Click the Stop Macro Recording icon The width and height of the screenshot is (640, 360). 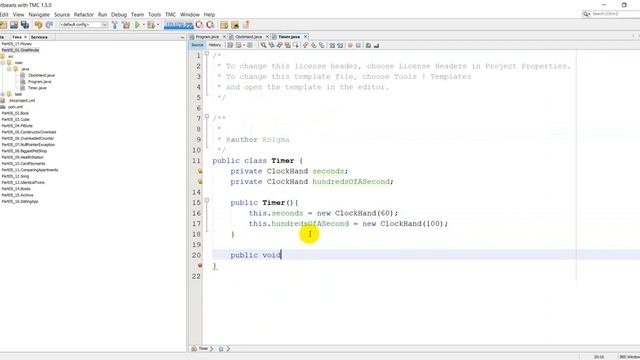click(358, 45)
